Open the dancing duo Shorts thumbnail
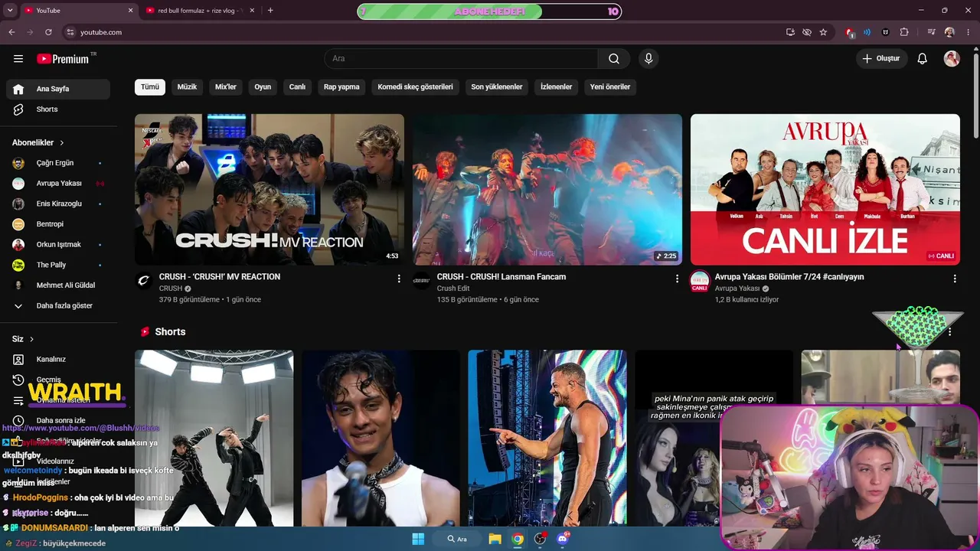 coord(214,439)
